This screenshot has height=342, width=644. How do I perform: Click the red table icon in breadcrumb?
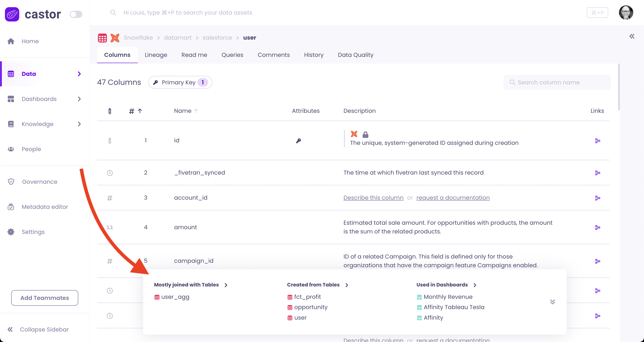point(102,38)
